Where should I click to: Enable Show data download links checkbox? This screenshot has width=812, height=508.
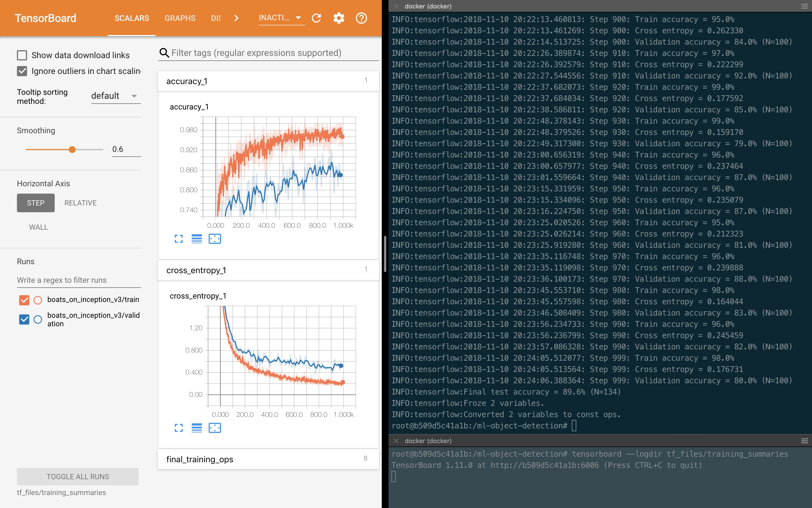pyautogui.click(x=22, y=55)
